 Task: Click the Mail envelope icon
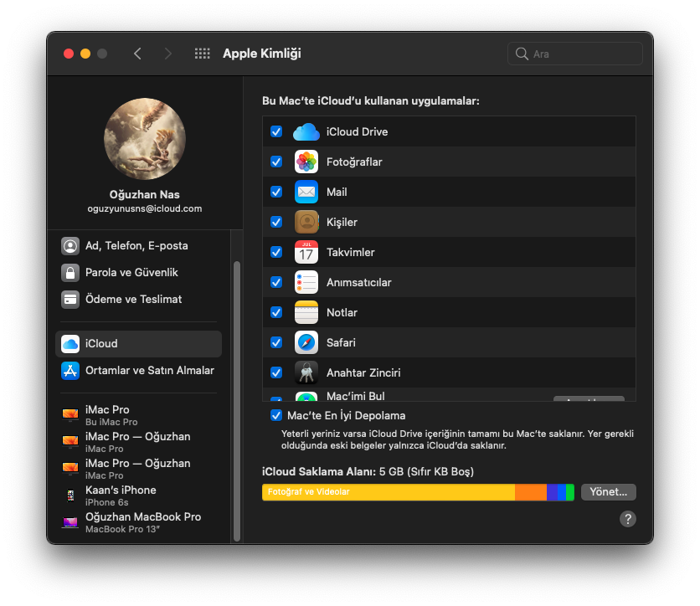tap(306, 192)
